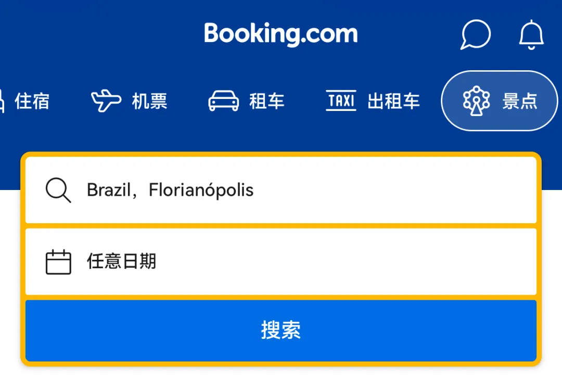
Task: Click the Booking.com logo
Action: click(281, 33)
